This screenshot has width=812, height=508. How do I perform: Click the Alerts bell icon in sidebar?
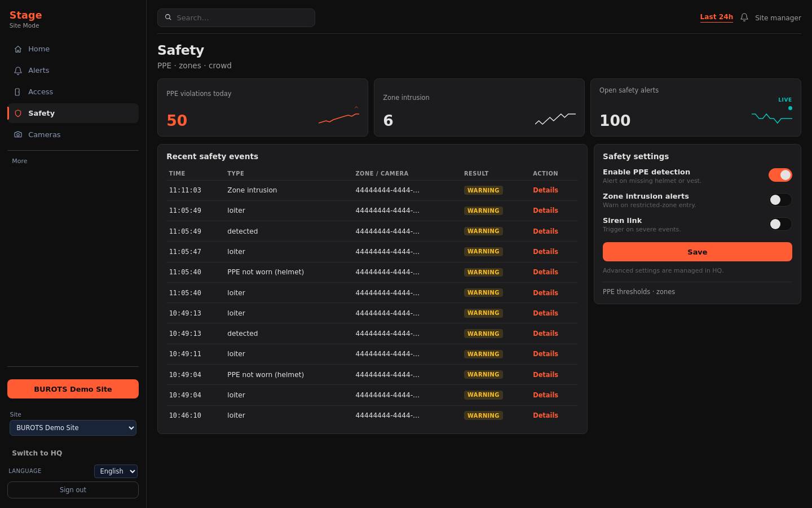coord(18,71)
